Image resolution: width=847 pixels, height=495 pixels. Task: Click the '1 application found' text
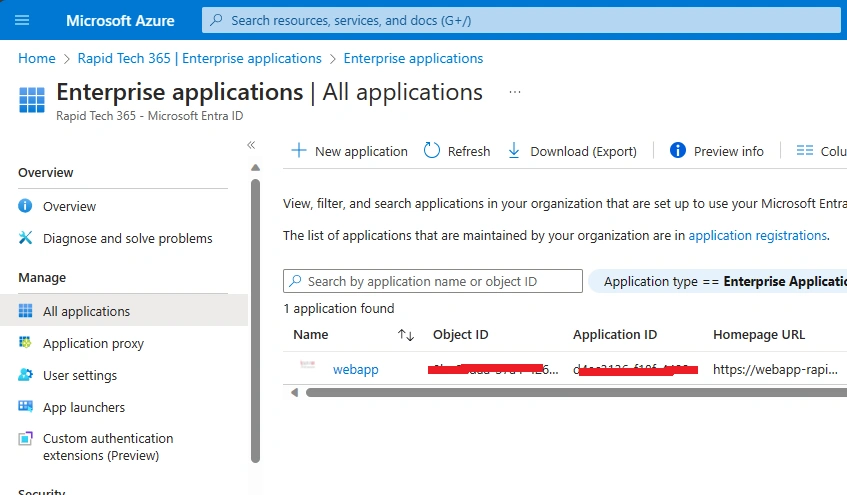coord(339,309)
